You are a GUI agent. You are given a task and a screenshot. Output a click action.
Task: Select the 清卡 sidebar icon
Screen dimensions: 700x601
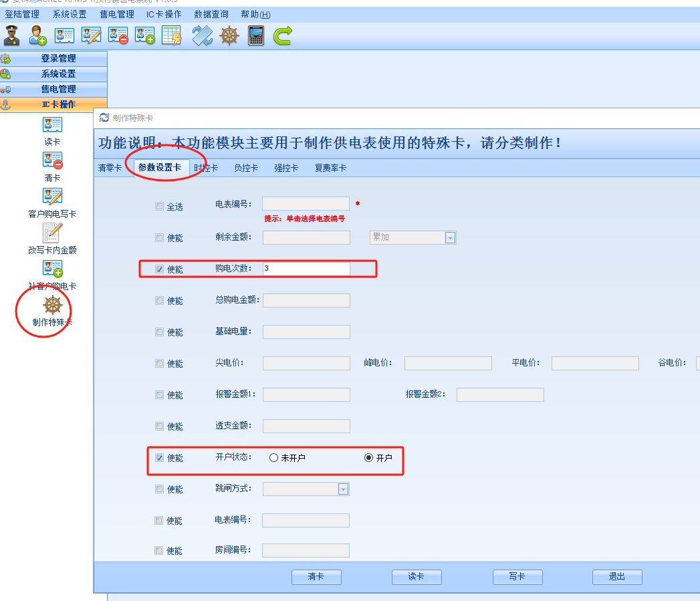coord(52,160)
